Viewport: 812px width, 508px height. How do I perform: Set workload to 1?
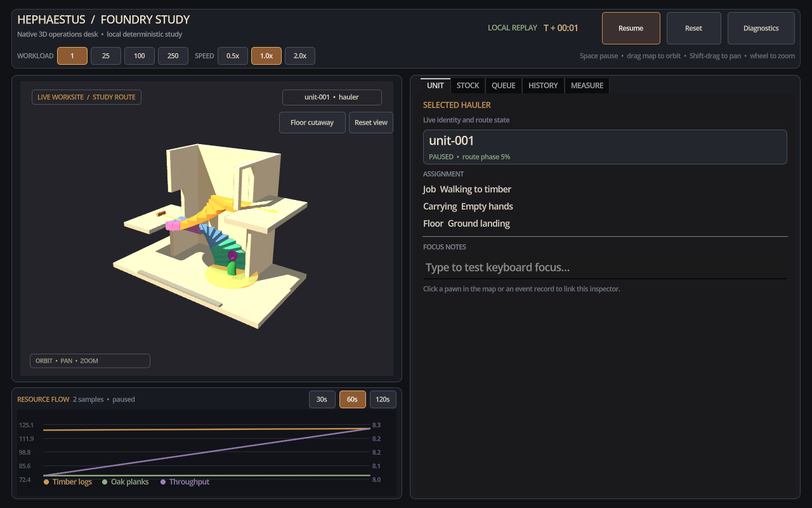pyautogui.click(x=72, y=56)
